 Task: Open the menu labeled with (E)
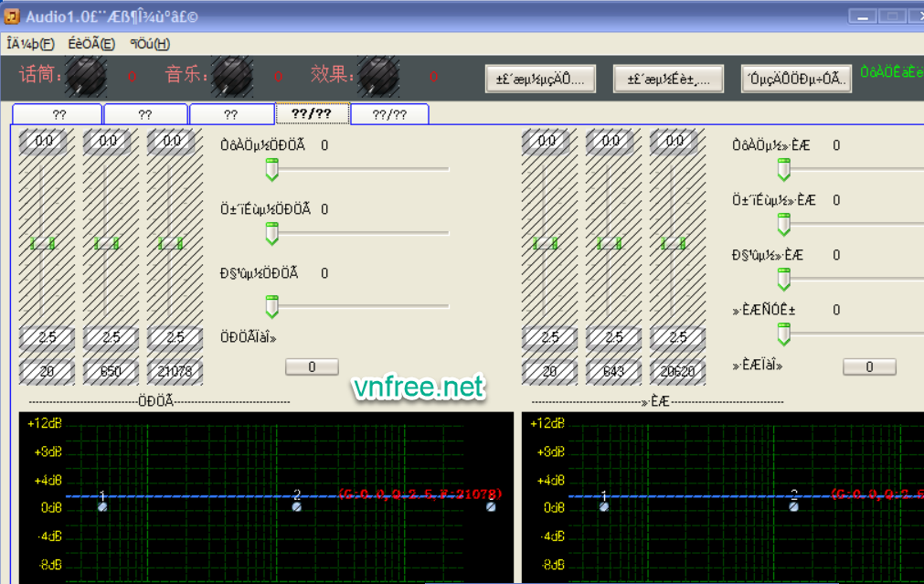91,44
